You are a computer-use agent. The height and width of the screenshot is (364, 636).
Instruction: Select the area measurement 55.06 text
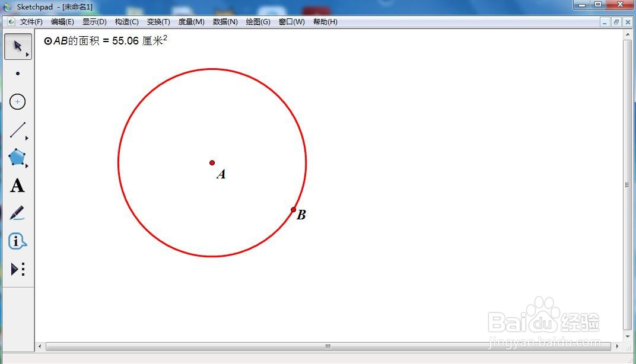tap(106, 40)
